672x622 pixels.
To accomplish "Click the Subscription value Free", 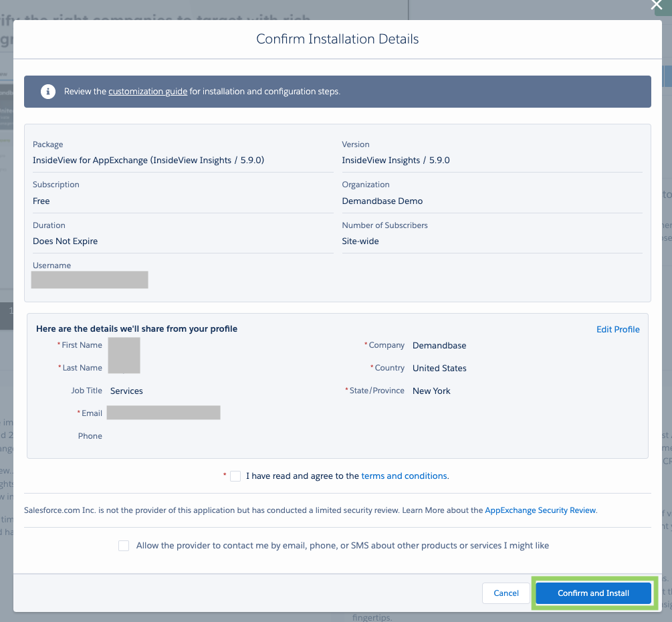I will (41, 201).
